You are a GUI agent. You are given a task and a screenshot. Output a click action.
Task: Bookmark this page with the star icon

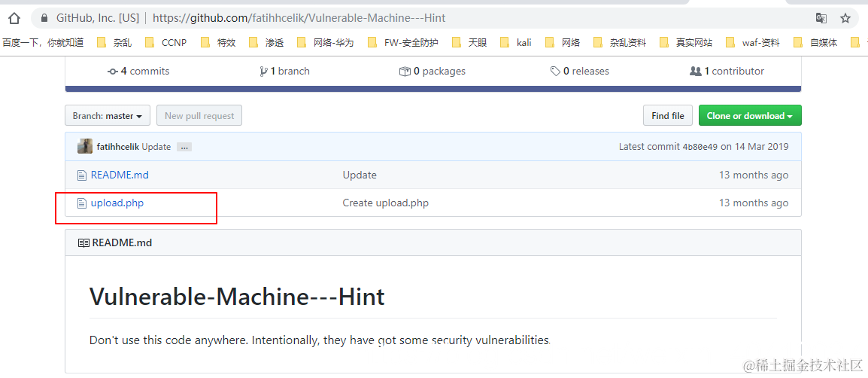click(845, 18)
